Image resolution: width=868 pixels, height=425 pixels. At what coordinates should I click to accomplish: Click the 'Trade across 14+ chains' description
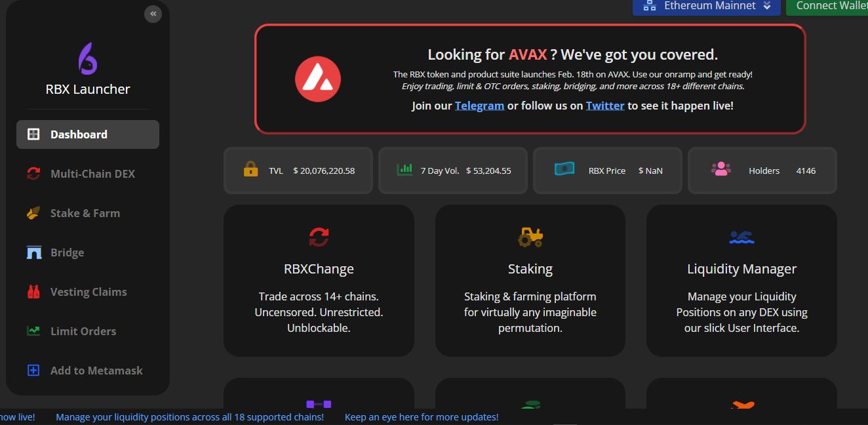[x=319, y=312]
